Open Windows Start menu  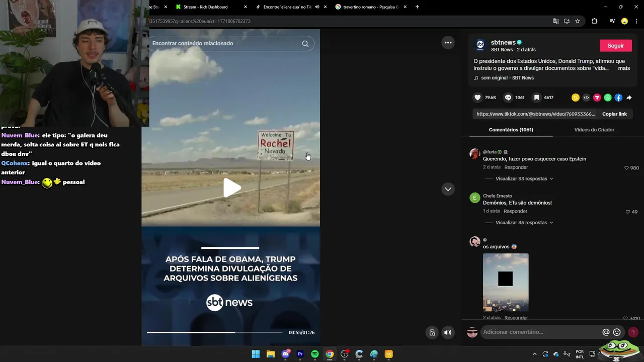256,354
